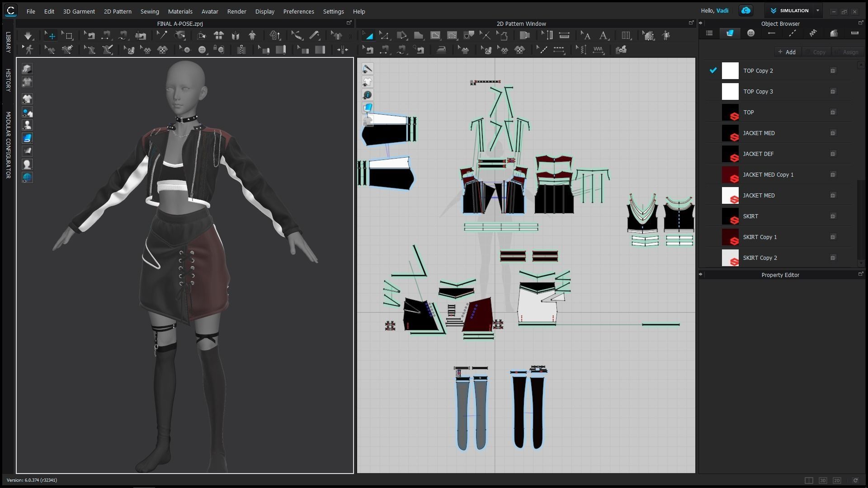
Task: Click the dark red swatch of JACKET MED Copy 1
Action: coord(730,174)
